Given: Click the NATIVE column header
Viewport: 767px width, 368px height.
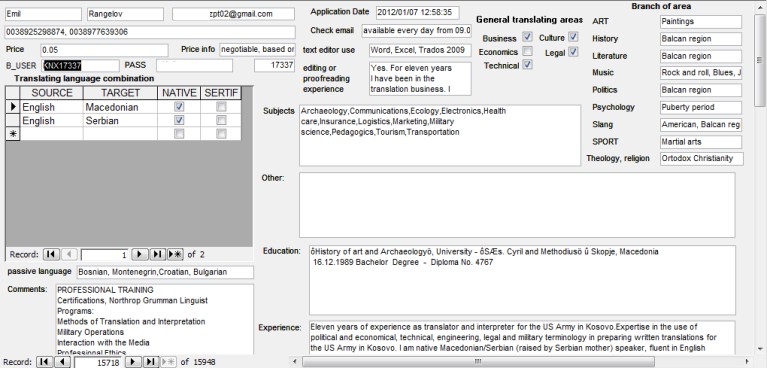Looking at the screenshot, I should pyautogui.click(x=179, y=93).
